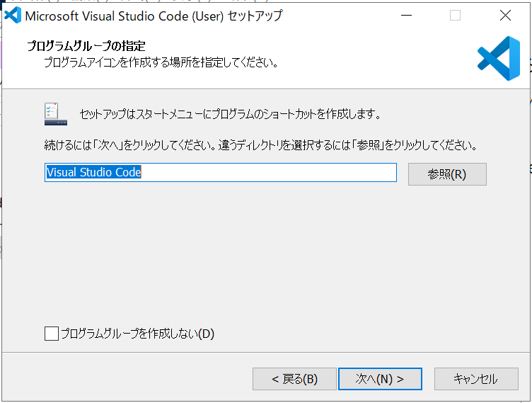
Task: Click the 続けるには「次へ」 instruction text
Action: [x=260, y=145]
